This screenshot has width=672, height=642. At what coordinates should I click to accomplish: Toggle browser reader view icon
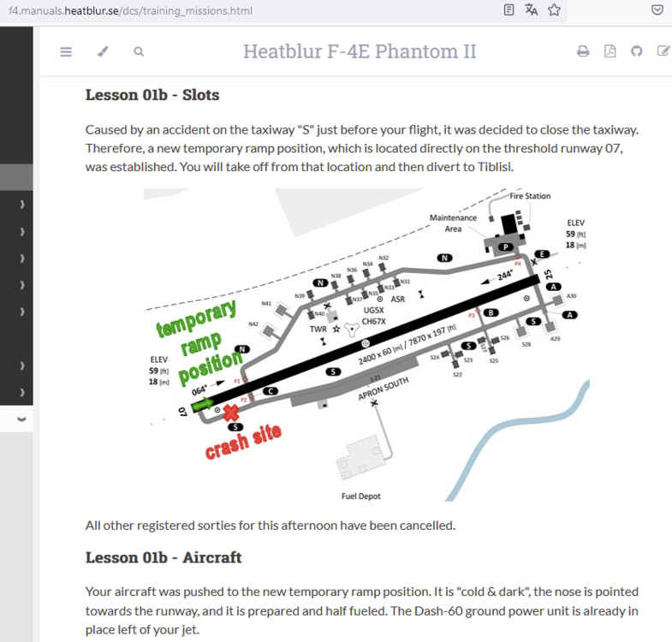[508, 10]
